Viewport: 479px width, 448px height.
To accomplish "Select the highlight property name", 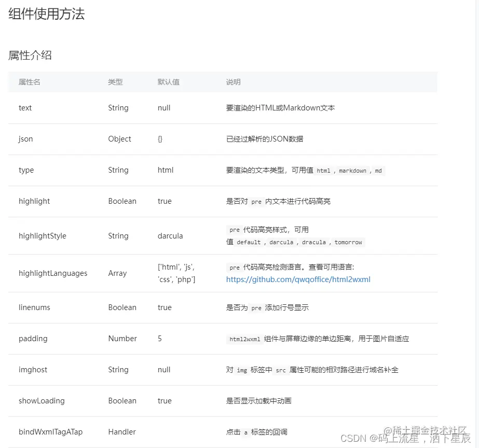I will (34, 201).
